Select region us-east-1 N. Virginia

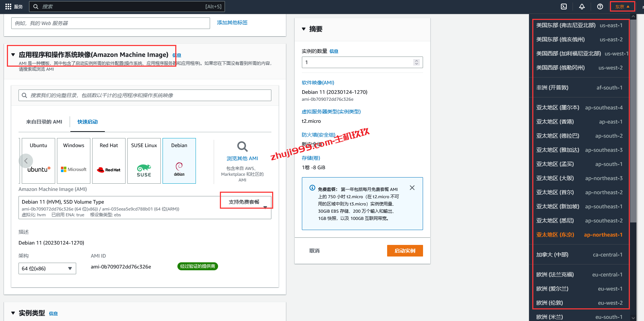[579, 25]
